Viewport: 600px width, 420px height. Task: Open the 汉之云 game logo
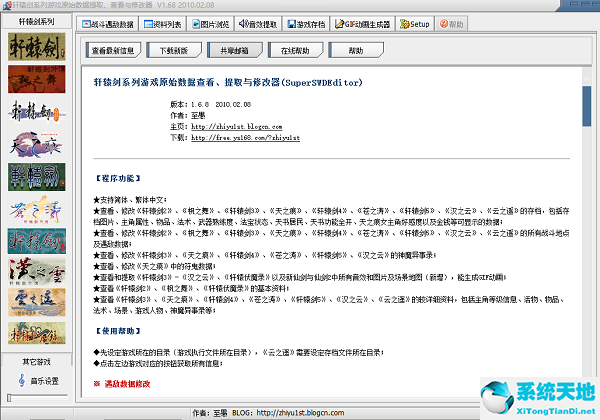pyautogui.click(x=37, y=272)
